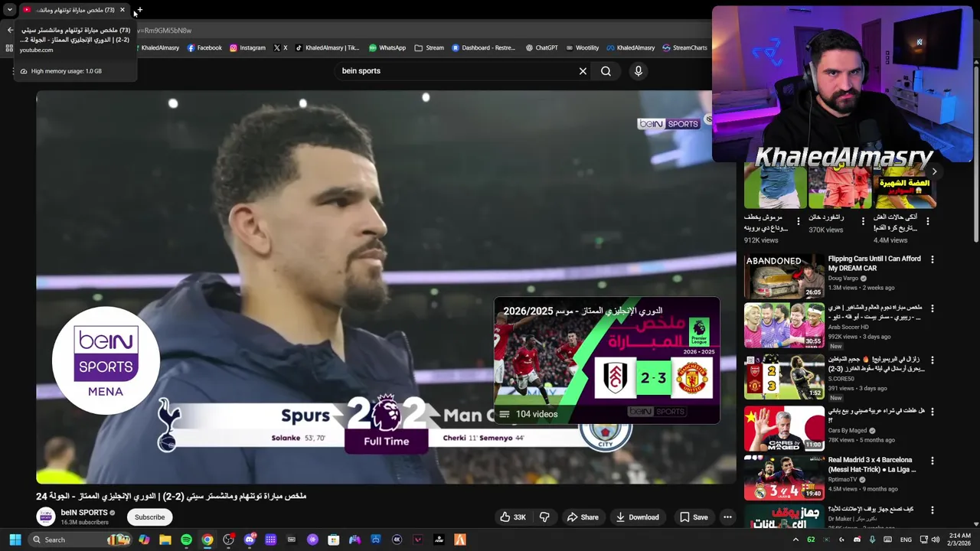This screenshot has width=980, height=551.
Task: Open the Windows Start menu
Action: 15,540
